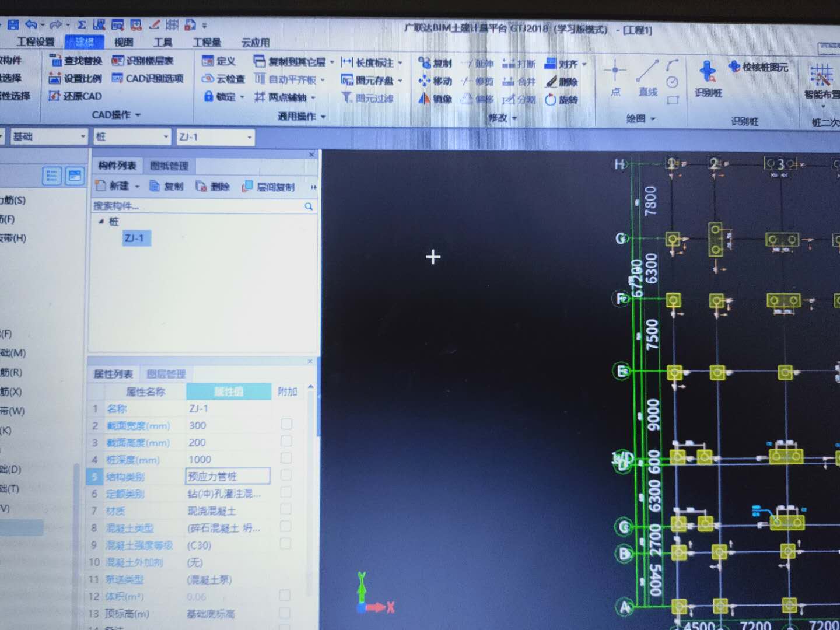Click the 移动 (Move) tool

[x=435, y=81]
